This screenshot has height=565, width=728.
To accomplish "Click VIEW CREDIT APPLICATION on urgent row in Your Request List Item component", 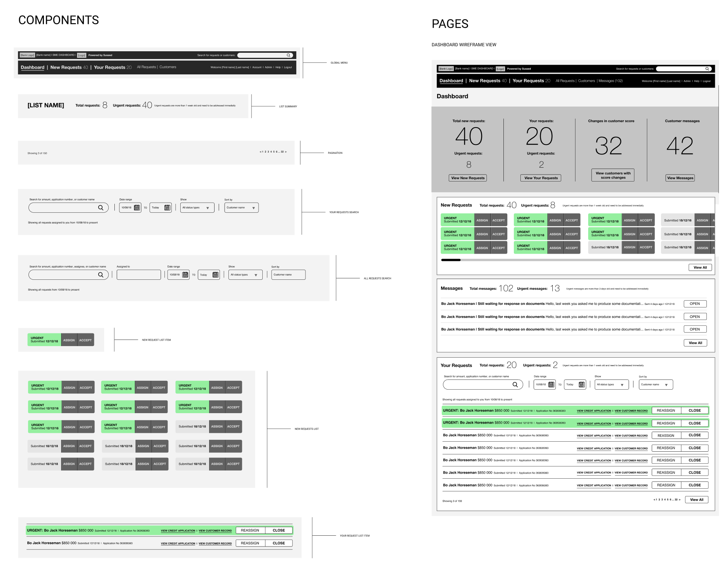I will pos(178,531).
